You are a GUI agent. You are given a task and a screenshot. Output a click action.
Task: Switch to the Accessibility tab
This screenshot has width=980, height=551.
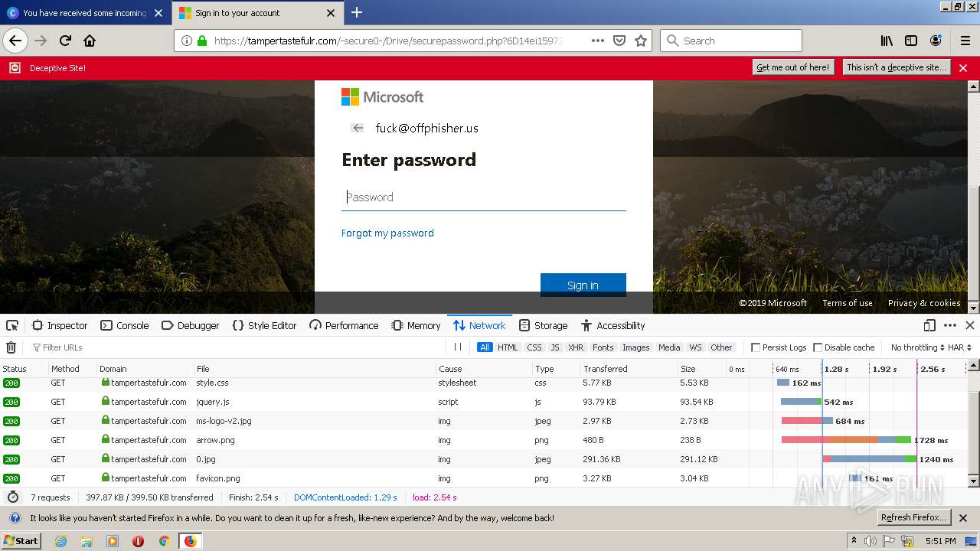pos(612,325)
